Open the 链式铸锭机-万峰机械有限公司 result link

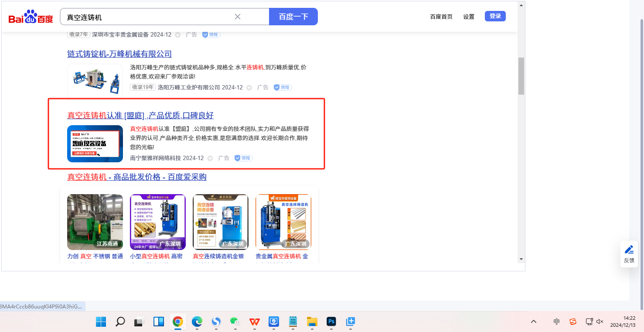pos(119,54)
